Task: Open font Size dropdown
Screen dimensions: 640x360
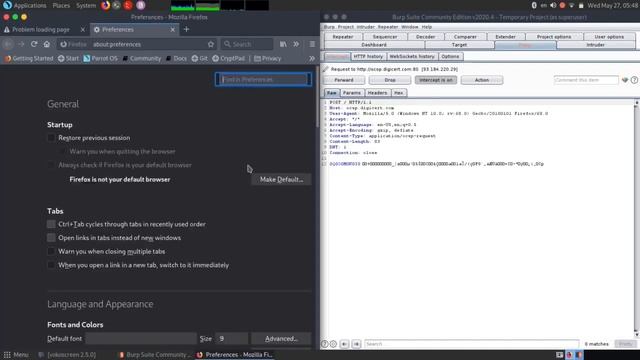Action: [x=231, y=339]
